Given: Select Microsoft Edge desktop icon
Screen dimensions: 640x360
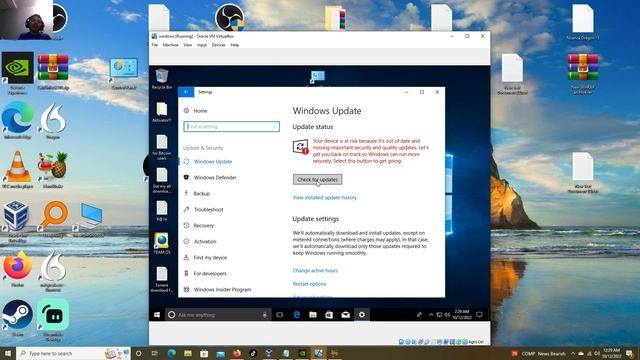Looking at the screenshot, I should click(x=17, y=121).
